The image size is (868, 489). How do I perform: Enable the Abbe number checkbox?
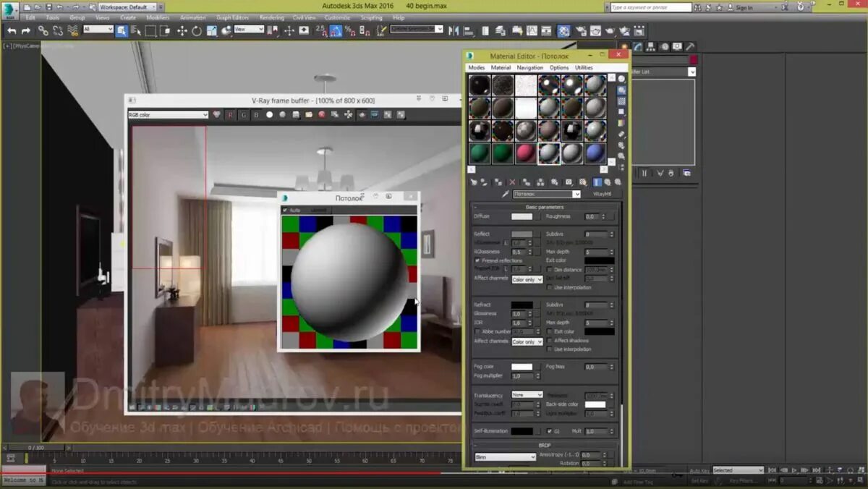477,331
